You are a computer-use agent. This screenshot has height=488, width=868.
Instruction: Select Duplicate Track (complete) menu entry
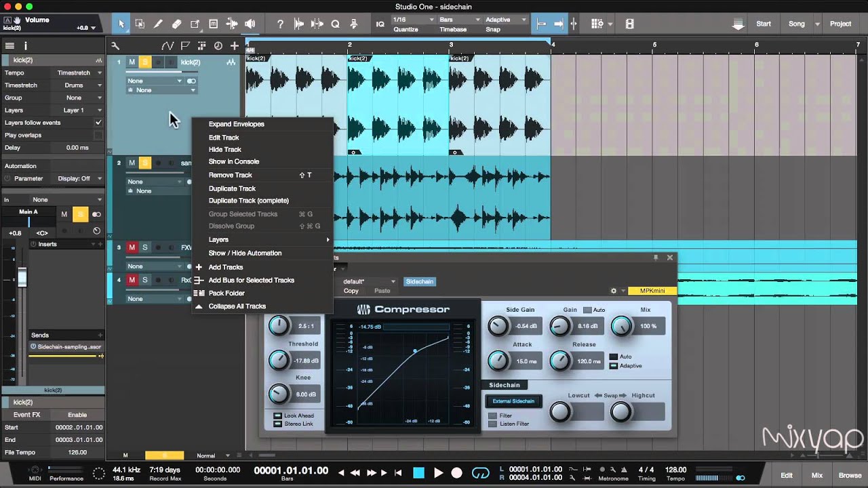pos(249,201)
